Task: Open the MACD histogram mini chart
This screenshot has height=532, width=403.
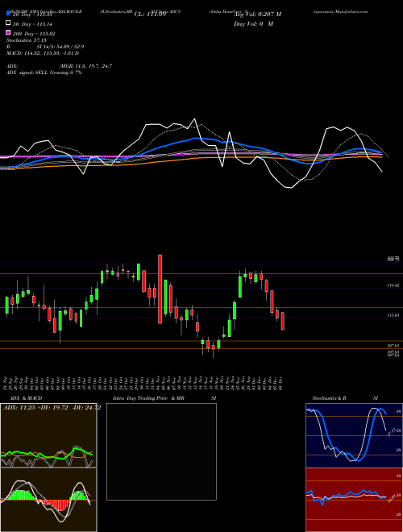Action: (48, 500)
